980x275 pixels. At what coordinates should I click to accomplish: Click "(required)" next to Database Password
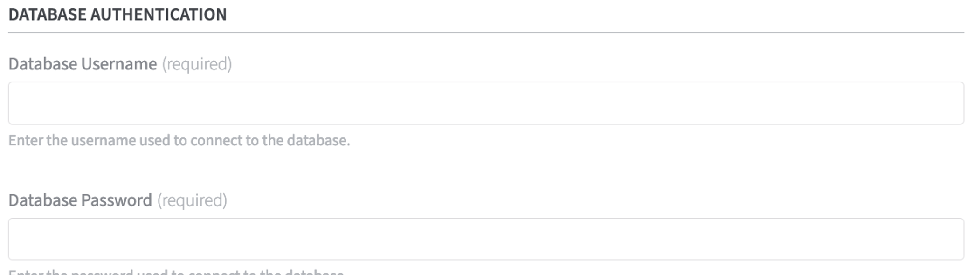(x=192, y=200)
